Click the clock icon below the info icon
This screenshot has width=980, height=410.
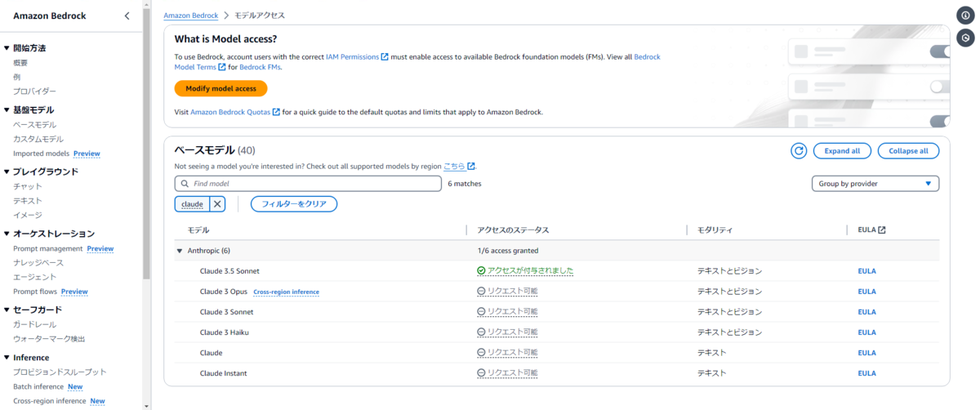click(964, 38)
